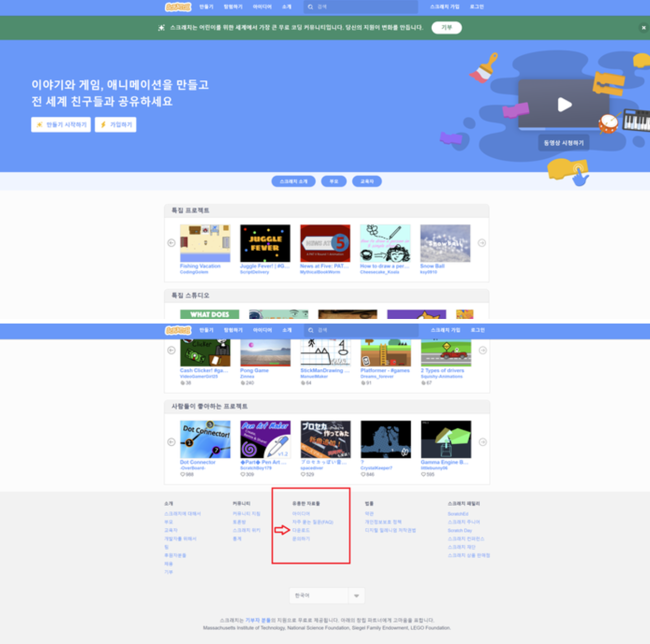650x644 pixels.
Task: Click 스크래치 가입 above the green banner
Action: point(445,7)
